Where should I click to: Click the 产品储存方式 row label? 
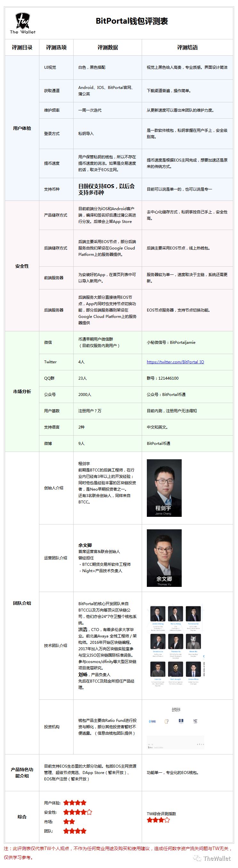point(56,215)
